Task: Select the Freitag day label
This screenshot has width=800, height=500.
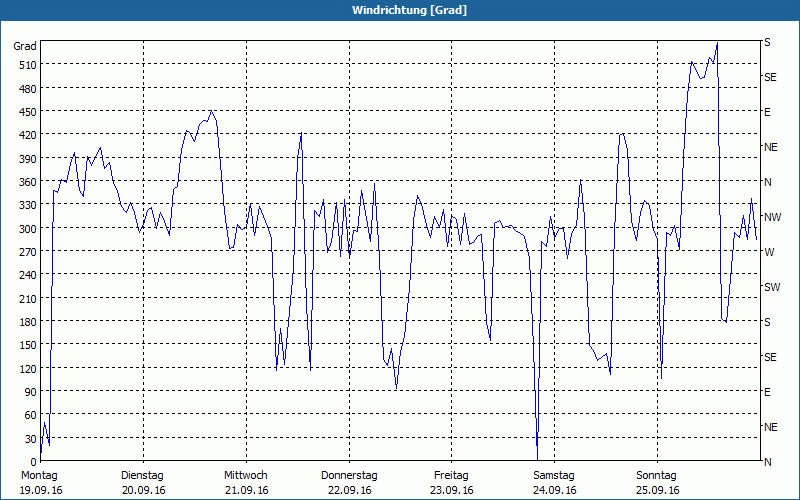Action: click(451, 476)
